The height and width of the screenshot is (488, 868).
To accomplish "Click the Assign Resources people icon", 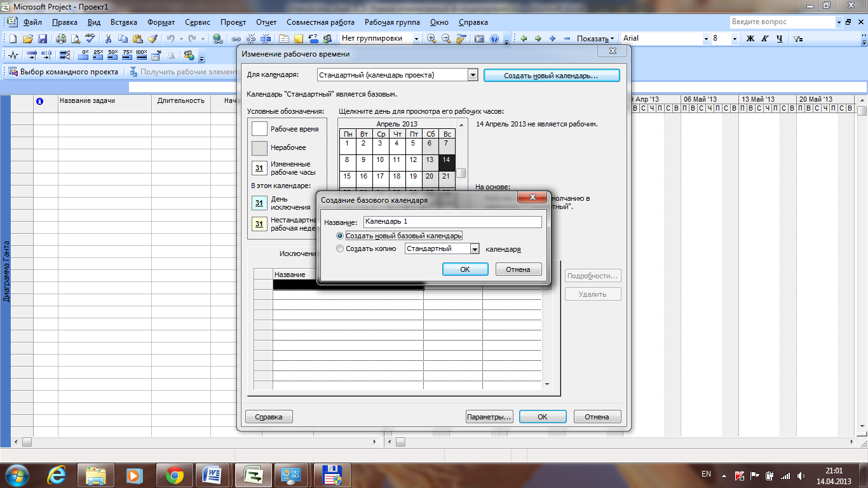I will pyautogui.click(x=328, y=38).
